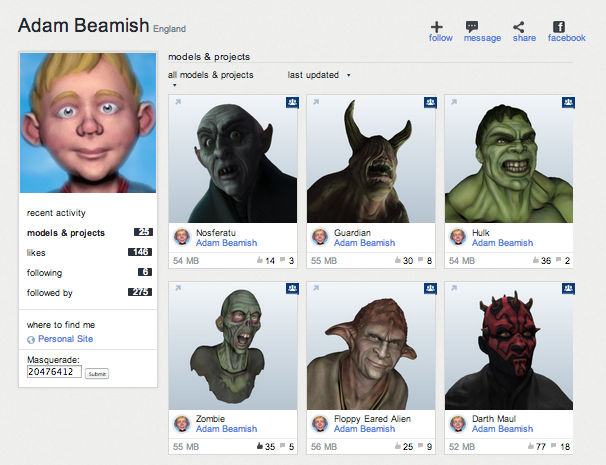This screenshot has width=606, height=465.
Task: Click the group badge on Zombie card
Action: [x=292, y=288]
